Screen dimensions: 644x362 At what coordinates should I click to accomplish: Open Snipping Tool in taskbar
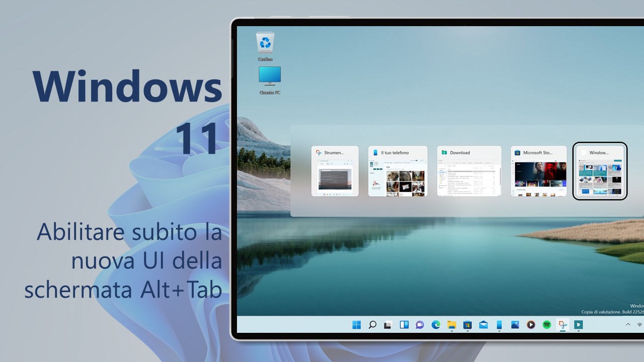click(x=562, y=325)
